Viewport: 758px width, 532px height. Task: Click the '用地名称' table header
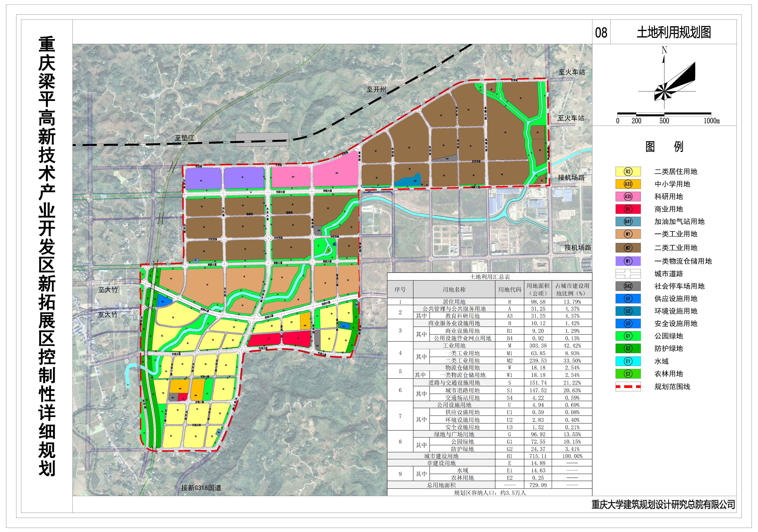click(x=454, y=289)
